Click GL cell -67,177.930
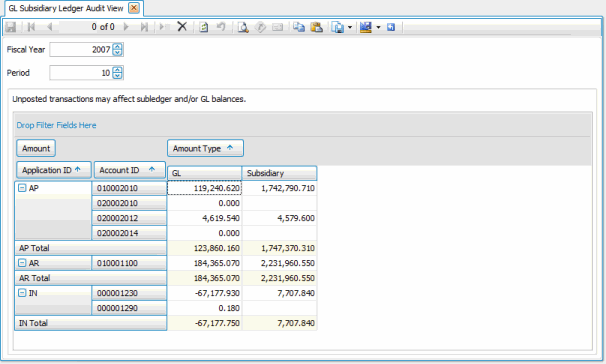606x364 pixels. pyautogui.click(x=204, y=293)
